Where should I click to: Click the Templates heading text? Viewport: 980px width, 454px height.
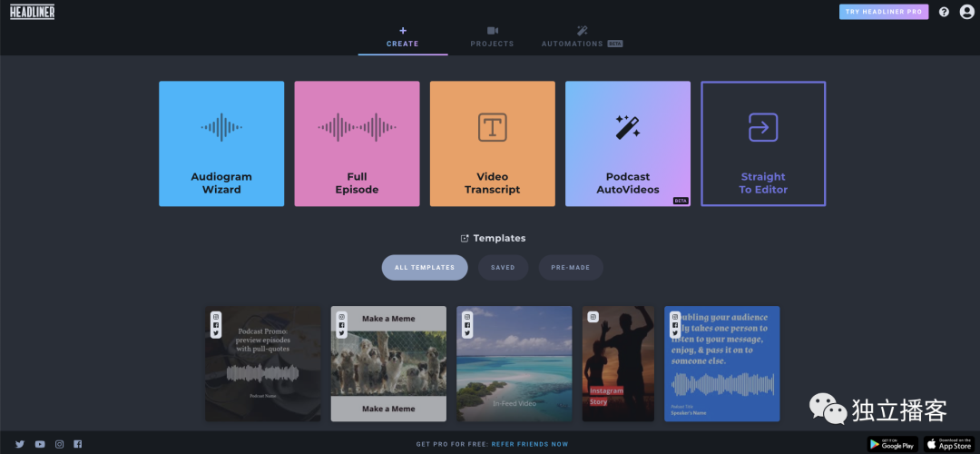tap(499, 238)
